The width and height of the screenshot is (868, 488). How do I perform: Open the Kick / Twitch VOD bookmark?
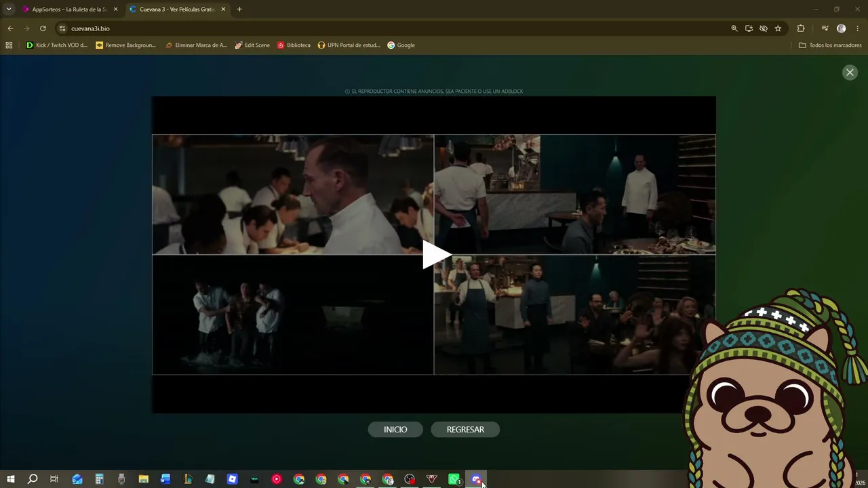(57, 45)
